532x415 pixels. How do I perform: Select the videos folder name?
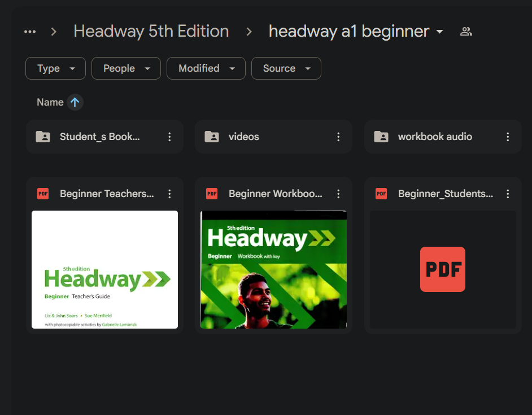pos(243,137)
